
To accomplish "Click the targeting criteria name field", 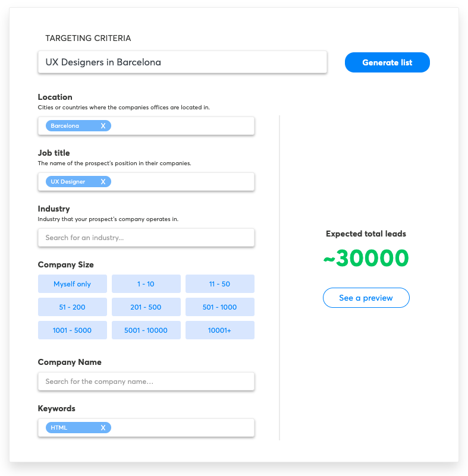I will click(182, 62).
